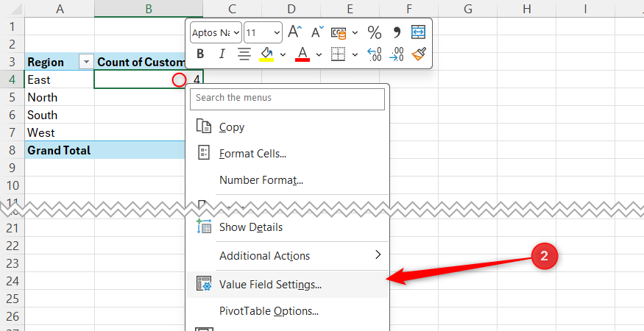Select the Grand Total cell
This screenshot has width=644, height=331.
(60, 150)
